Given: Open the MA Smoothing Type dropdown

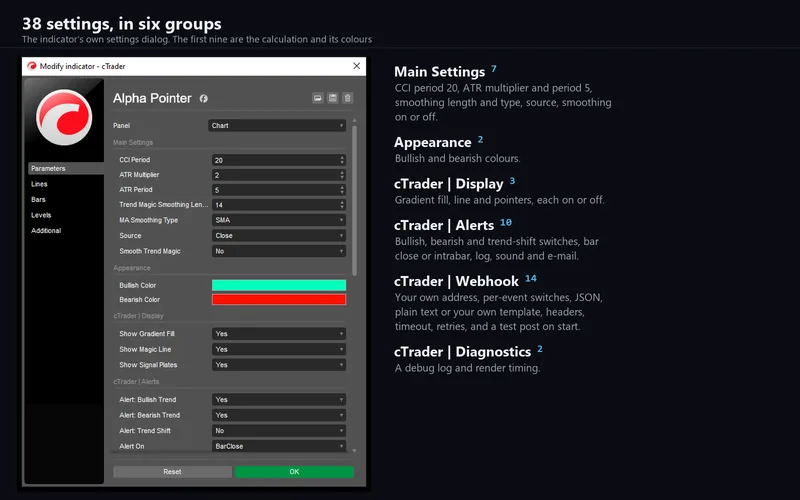Looking at the screenshot, I should pyautogui.click(x=279, y=220).
